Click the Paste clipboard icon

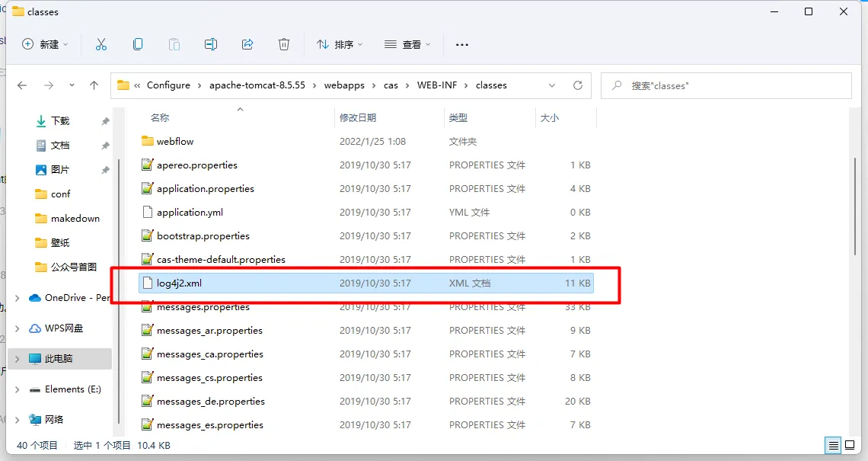click(174, 44)
